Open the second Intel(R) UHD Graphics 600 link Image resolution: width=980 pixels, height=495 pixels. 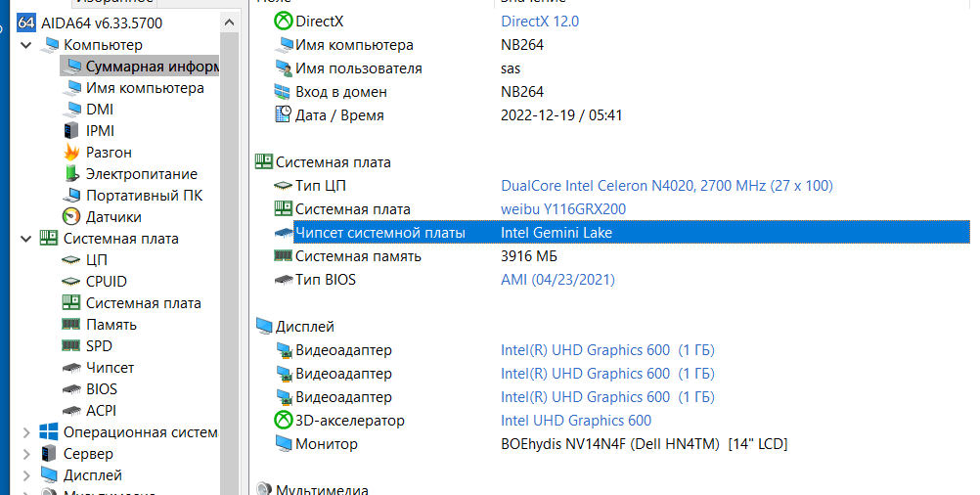607,374
